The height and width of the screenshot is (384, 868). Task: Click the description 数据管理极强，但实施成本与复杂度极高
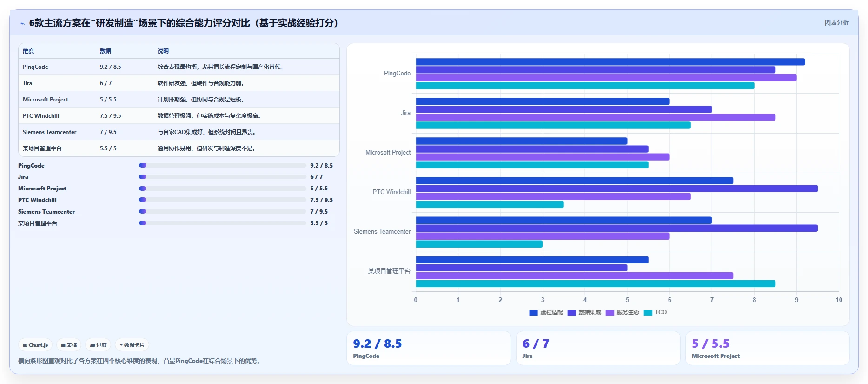pos(209,116)
